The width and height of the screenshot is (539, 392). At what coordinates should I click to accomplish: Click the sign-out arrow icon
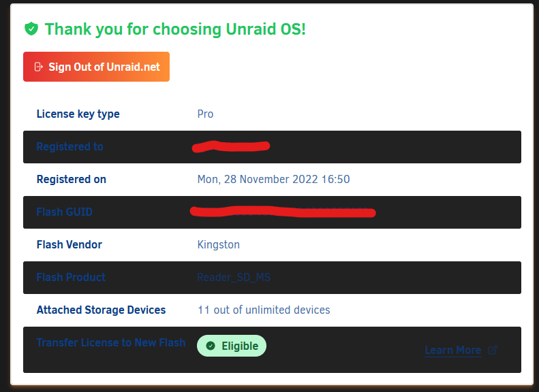click(x=38, y=67)
